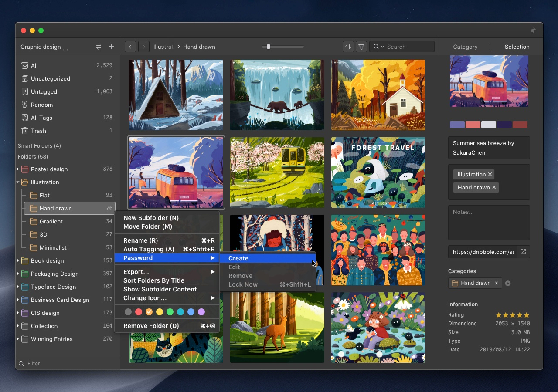This screenshot has height=392, width=558.
Task: Click the blue-purple palette swatch
Action: point(457,125)
